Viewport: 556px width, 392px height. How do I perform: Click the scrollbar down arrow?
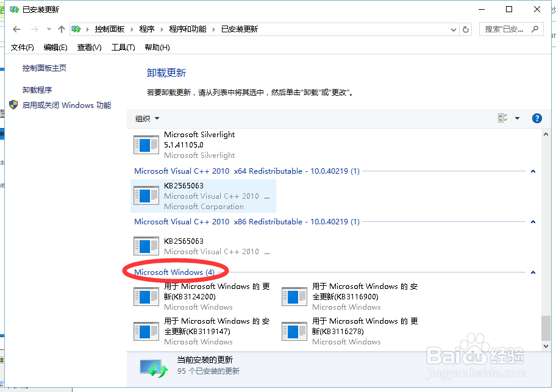coord(546,346)
